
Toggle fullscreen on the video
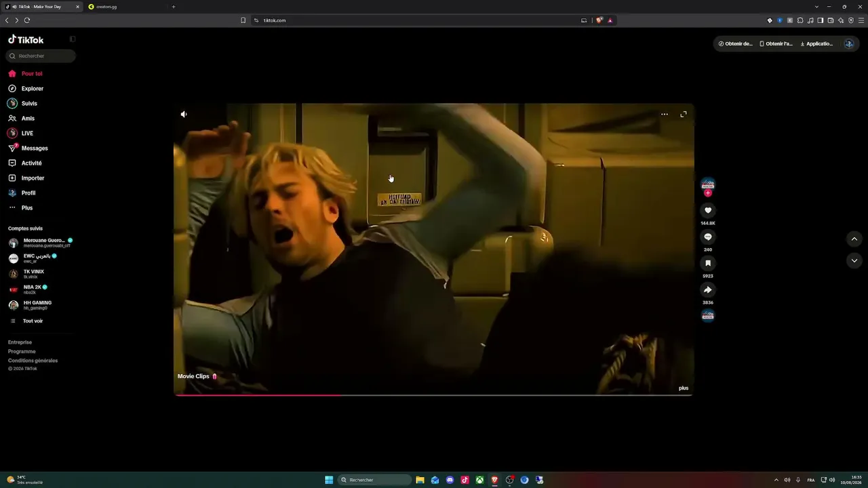tap(684, 115)
